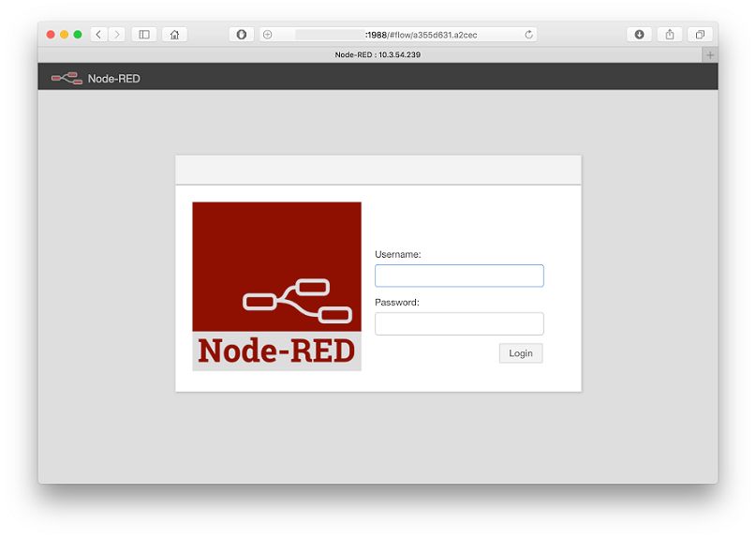Open a new tab with plus button
The width and height of the screenshot is (756, 538).
click(x=710, y=55)
